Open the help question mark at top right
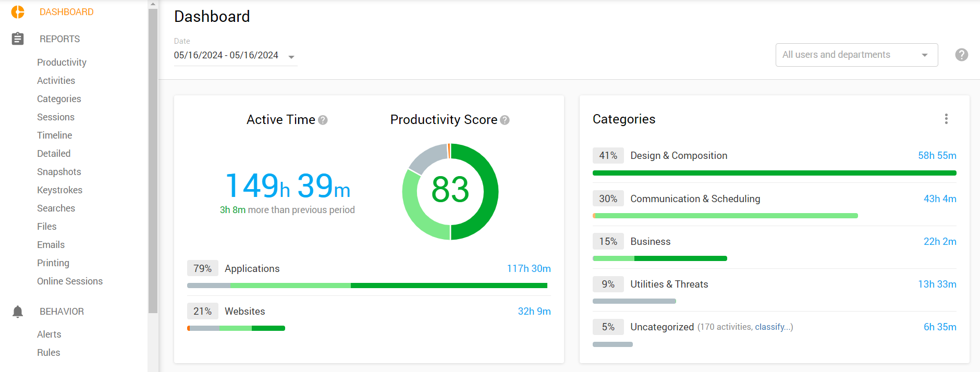This screenshot has height=372, width=980. 961,55
